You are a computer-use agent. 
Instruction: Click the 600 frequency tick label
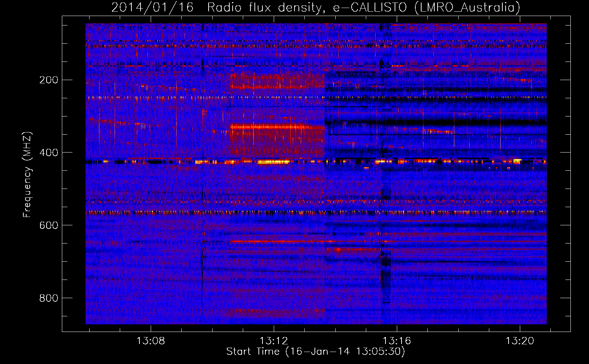[x=49, y=225]
